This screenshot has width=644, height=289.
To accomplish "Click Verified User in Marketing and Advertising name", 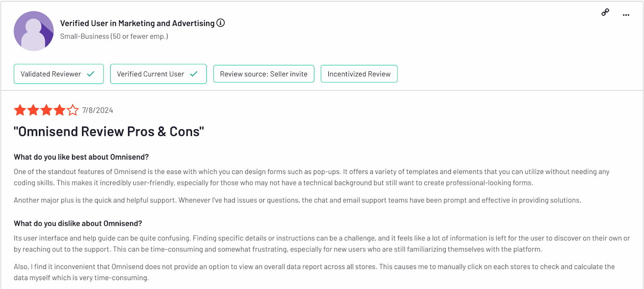I will click(x=137, y=23).
